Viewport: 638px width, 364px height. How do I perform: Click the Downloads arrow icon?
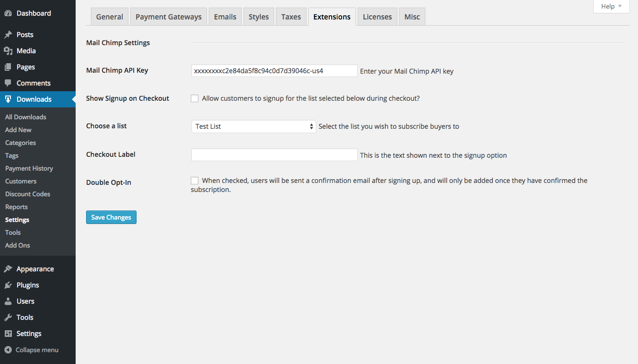click(x=8, y=99)
